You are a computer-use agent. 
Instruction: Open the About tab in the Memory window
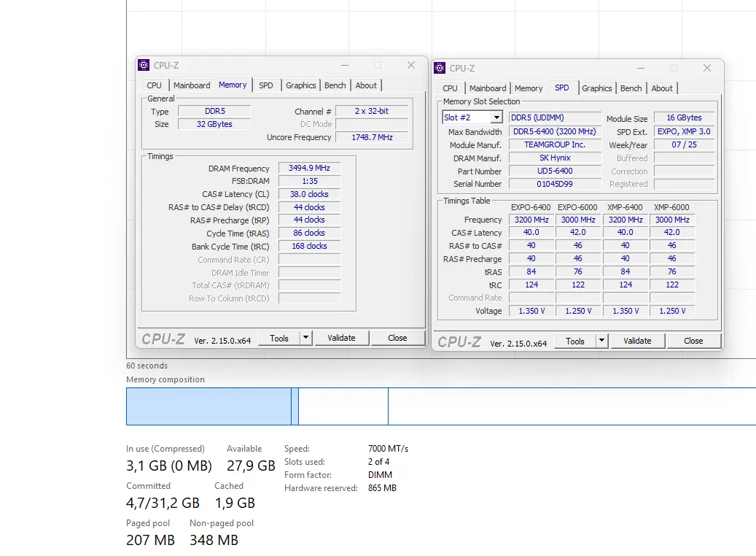[366, 85]
